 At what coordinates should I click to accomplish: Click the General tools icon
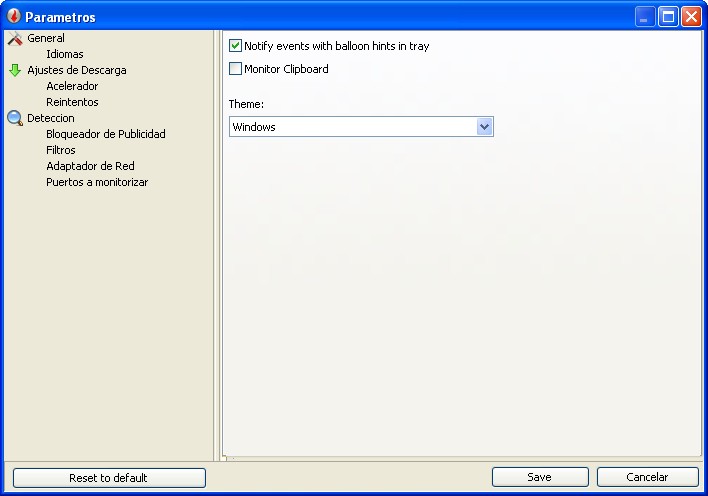(x=15, y=38)
